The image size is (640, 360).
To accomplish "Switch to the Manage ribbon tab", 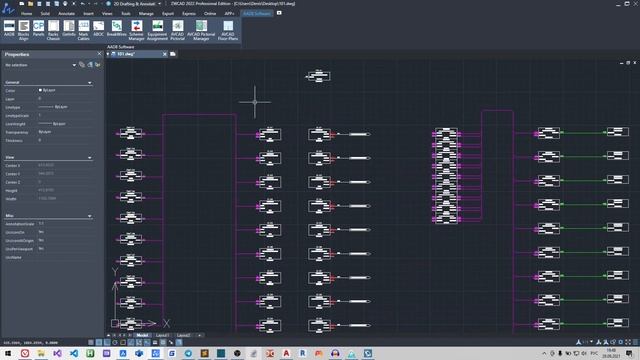I will (x=146, y=13).
